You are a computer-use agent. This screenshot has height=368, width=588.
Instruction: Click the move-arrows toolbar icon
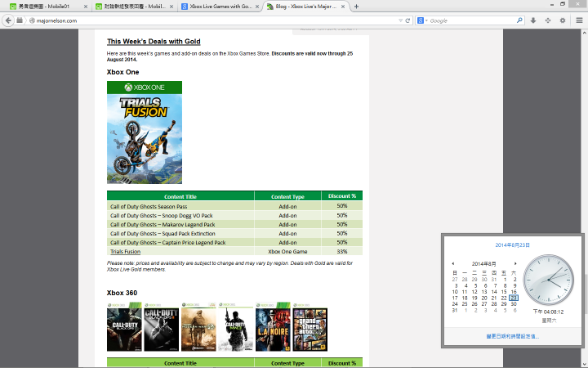pos(548,20)
